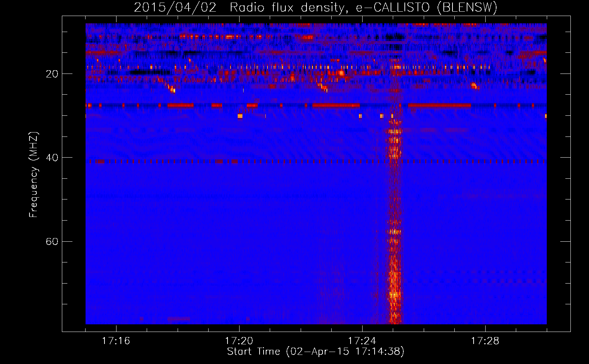Click the '20' frequency tick label

pyautogui.click(x=52, y=74)
